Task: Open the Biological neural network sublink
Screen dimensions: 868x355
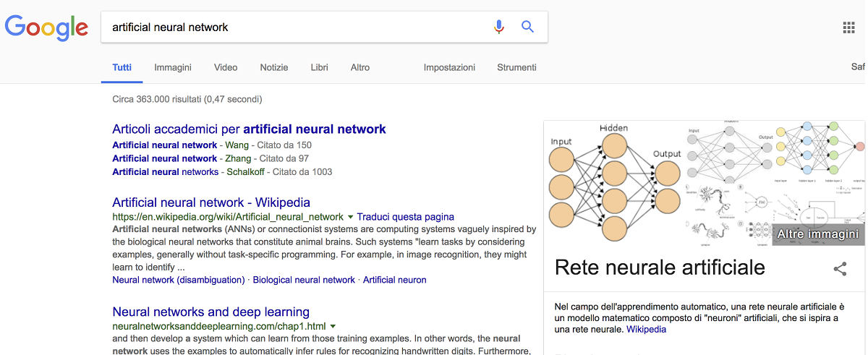Action: point(304,280)
